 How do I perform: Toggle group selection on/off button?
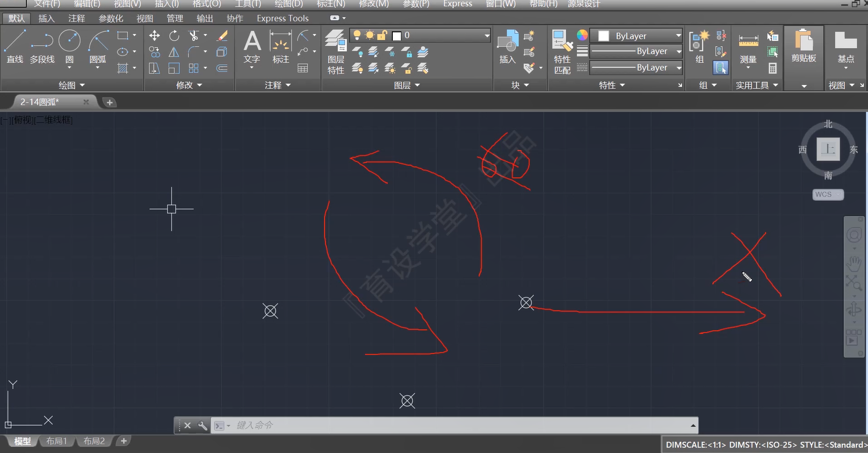(720, 68)
